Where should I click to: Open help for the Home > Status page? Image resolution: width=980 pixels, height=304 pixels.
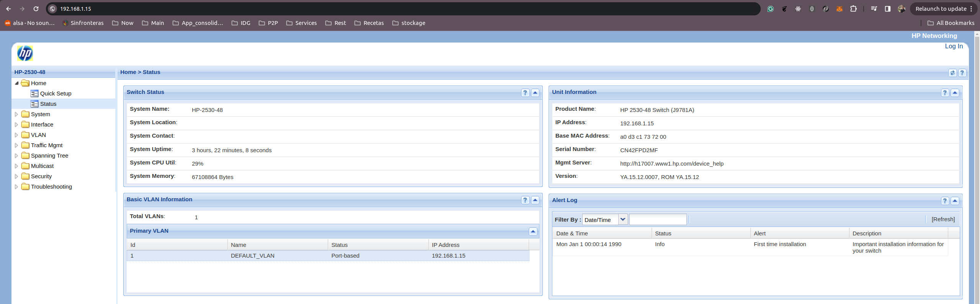962,73
